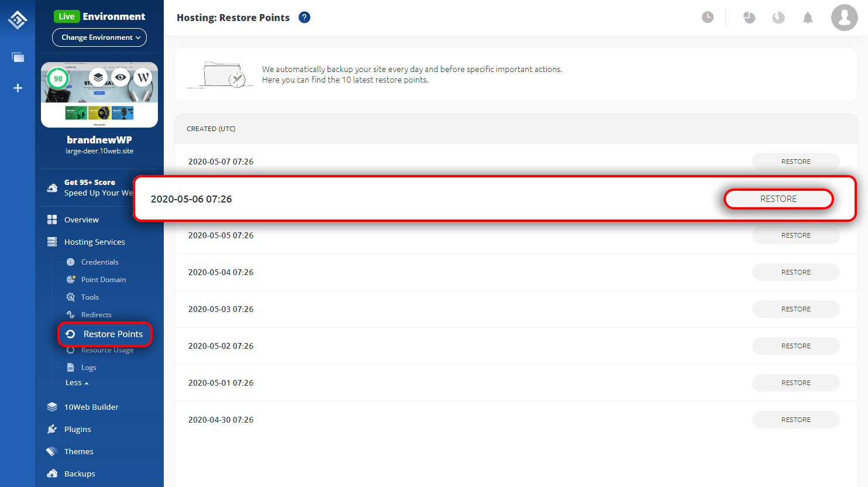This screenshot has height=487, width=868.
Task: Click the brandnewWP site name
Action: coord(99,140)
